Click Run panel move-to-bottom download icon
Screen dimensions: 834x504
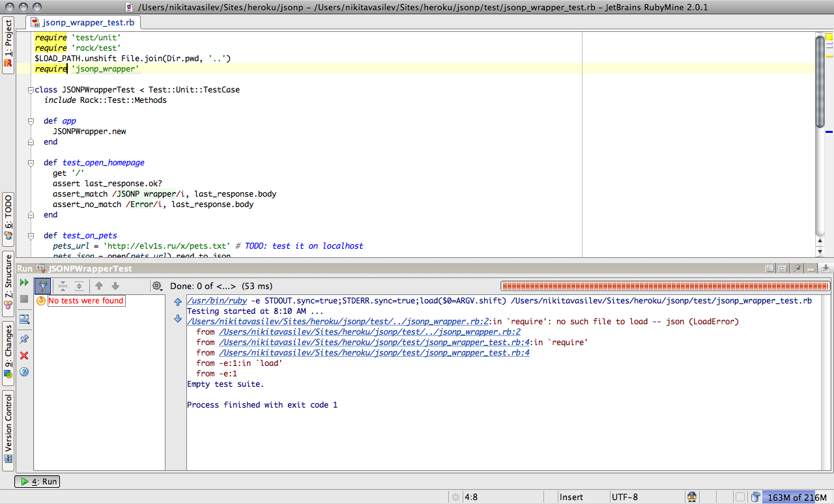click(826, 268)
